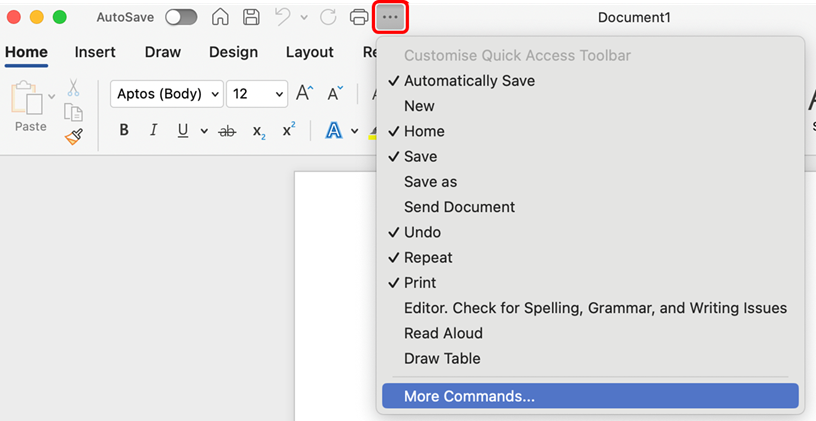Select the Format Painter brush icon

(x=74, y=137)
